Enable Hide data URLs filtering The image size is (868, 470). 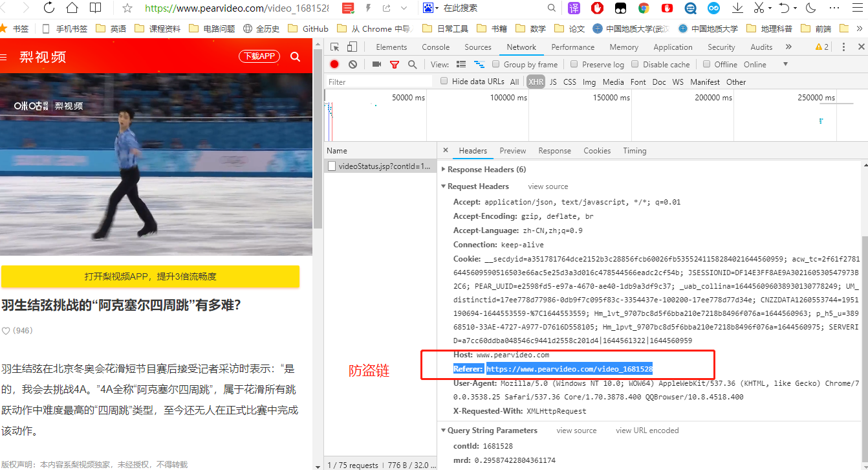point(443,82)
